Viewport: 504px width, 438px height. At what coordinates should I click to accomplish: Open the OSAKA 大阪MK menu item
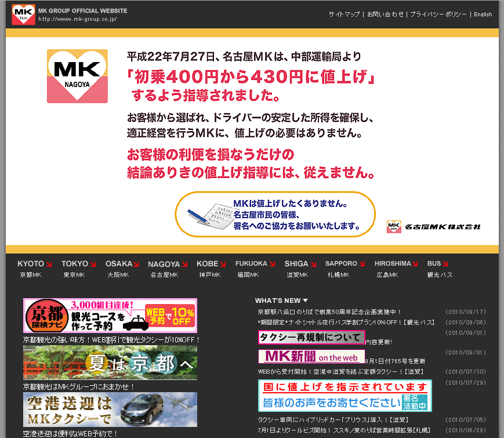pyautogui.click(x=122, y=269)
